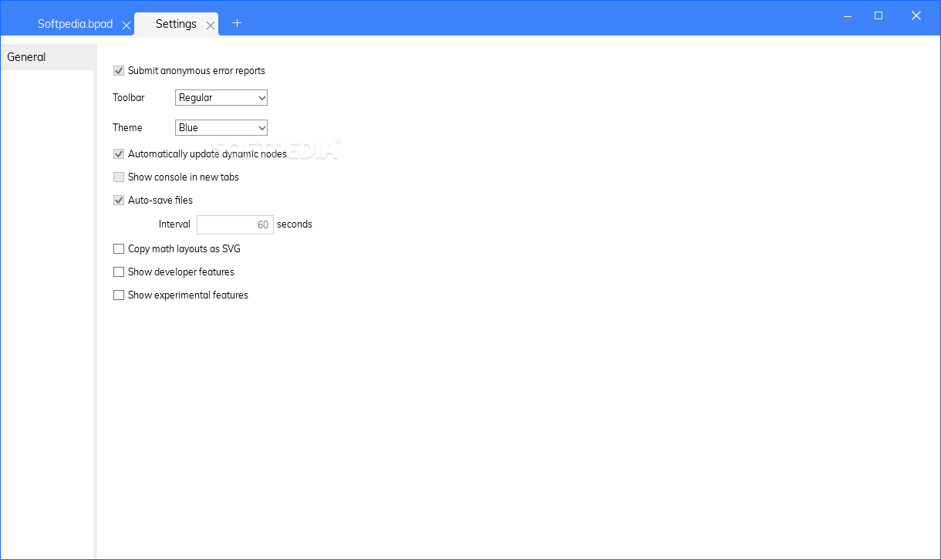This screenshot has width=941, height=560.
Task: Open the Toolbar dropdown showing Regular
Action: point(221,98)
